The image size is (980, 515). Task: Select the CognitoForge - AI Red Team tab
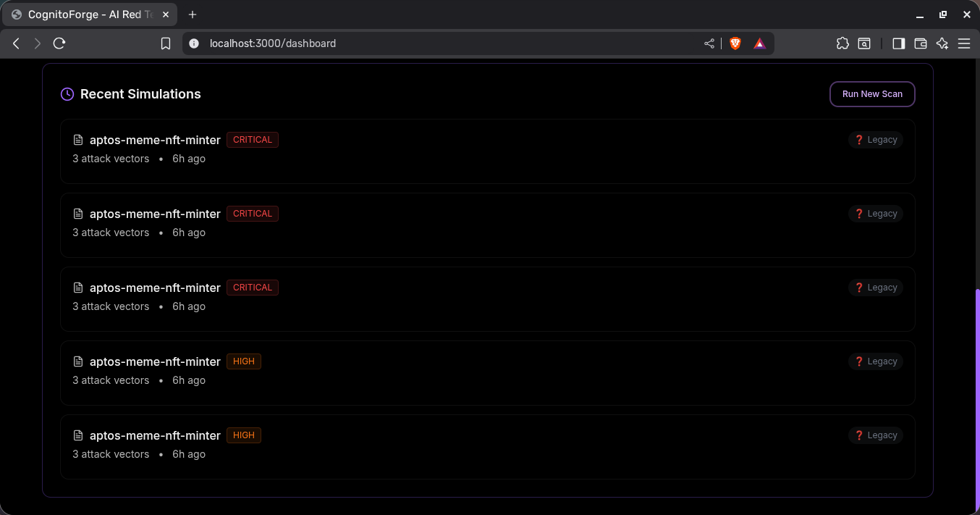90,14
